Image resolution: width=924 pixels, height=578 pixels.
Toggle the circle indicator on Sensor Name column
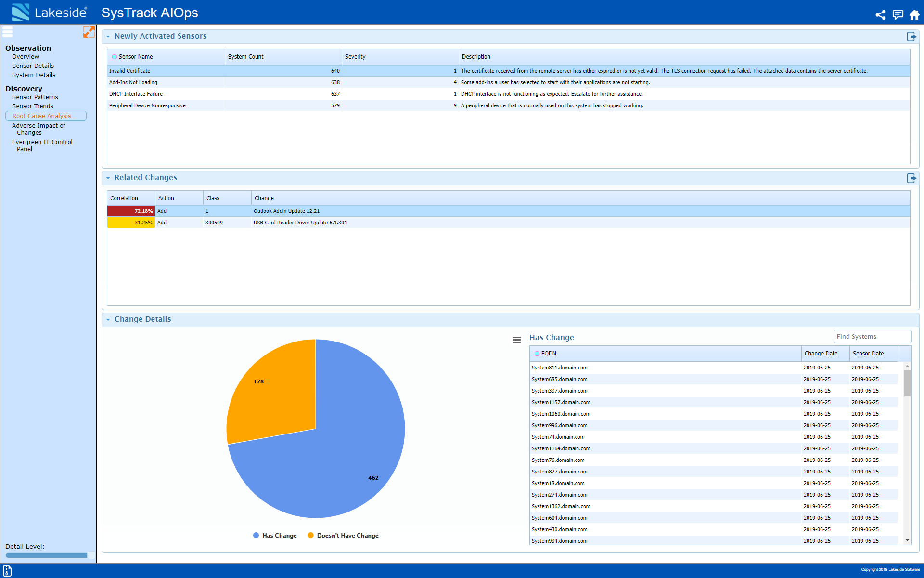pyautogui.click(x=114, y=56)
